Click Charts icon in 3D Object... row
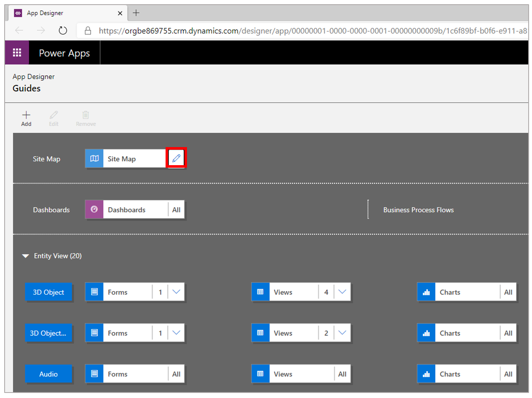 pos(426,332)
